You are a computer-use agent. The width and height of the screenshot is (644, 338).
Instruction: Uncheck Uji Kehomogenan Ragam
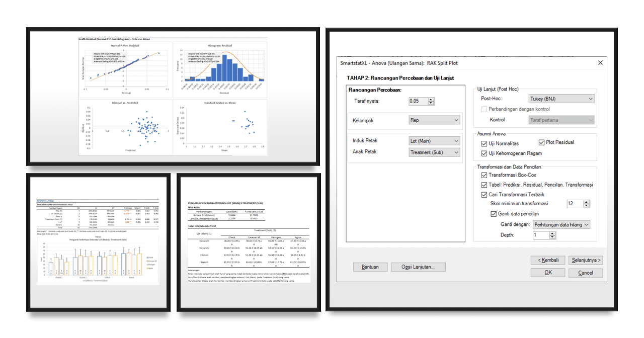484,153
